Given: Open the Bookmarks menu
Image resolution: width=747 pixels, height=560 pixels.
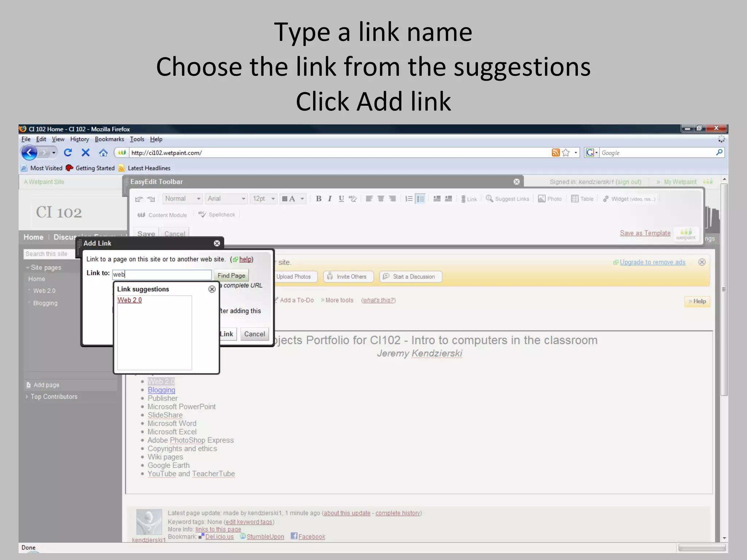Looking at the screenshot, I should [109, 139].
